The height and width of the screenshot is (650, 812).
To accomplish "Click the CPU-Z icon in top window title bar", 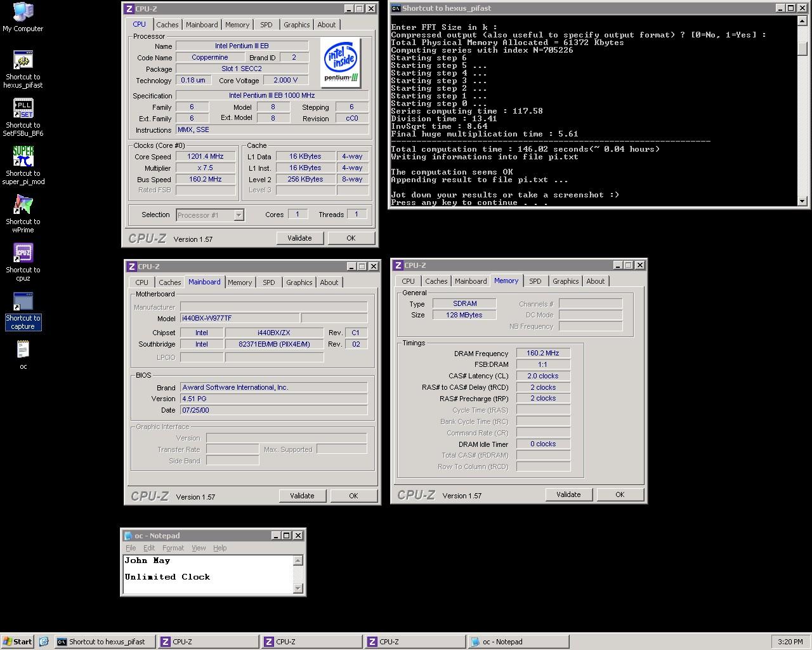I will click(130, 9).
